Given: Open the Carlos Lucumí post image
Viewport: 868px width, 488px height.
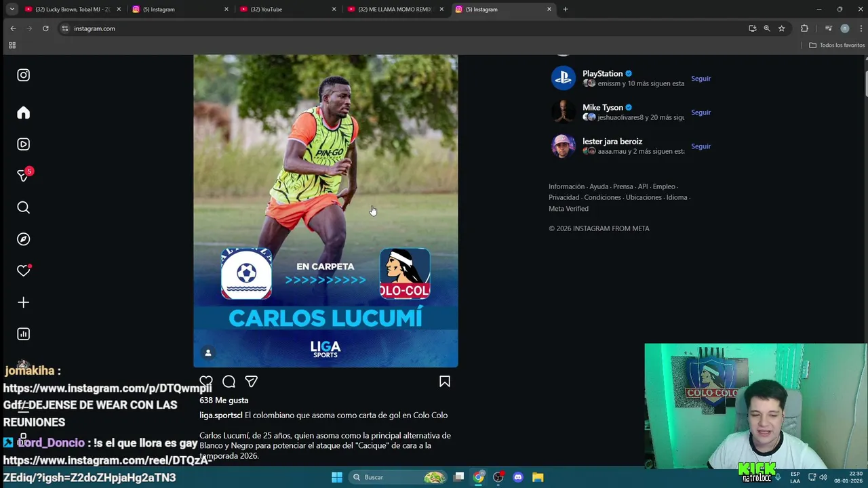Looking at the screenshot, I should pyautogui.click(x=325, y=211).
